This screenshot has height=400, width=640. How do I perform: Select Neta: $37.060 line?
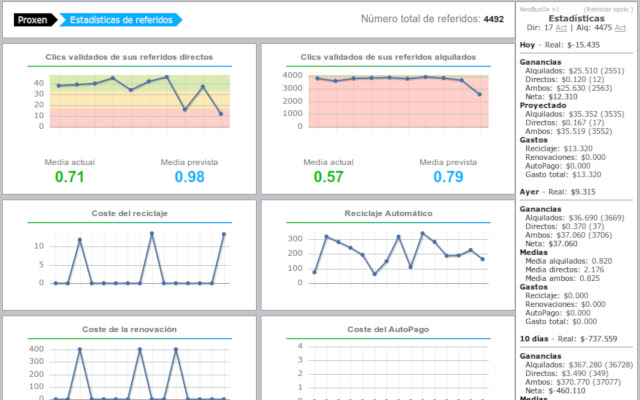[551, 244]
